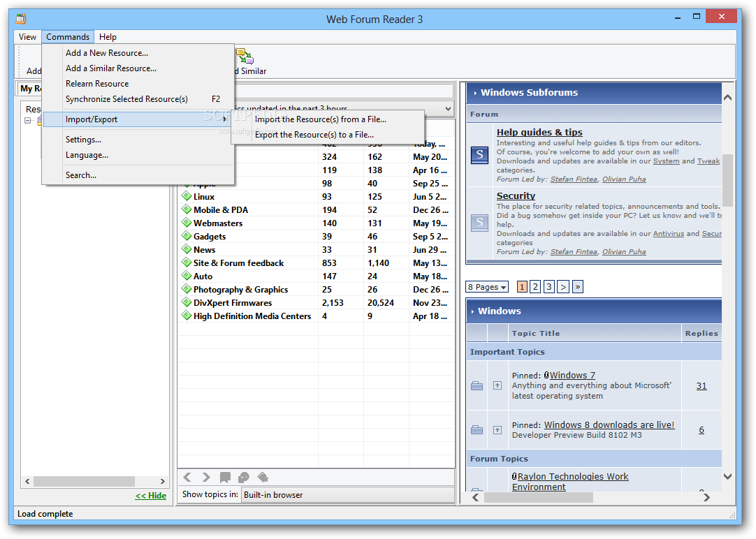This screenshot has width=756, height=539.
Task: Click the Windows Subforums header arrow
Action: tap(475, 93)
